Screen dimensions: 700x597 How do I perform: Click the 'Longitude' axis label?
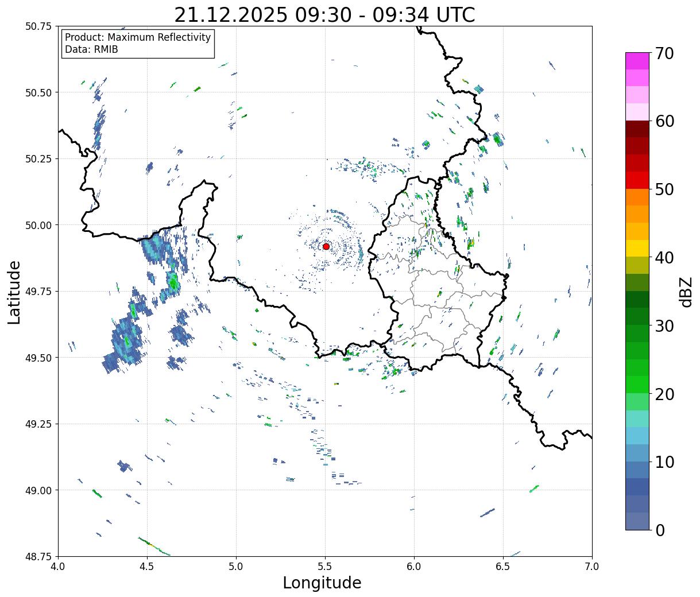pyautogui.click(x=322, y=583)
